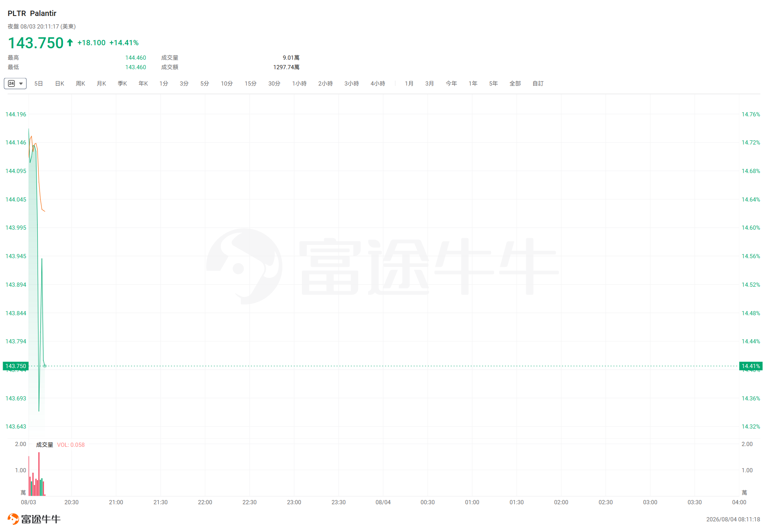This screenshot has width=768, height=532.
Task: Click the +18.100 price change value
Action: pos(91,43)
